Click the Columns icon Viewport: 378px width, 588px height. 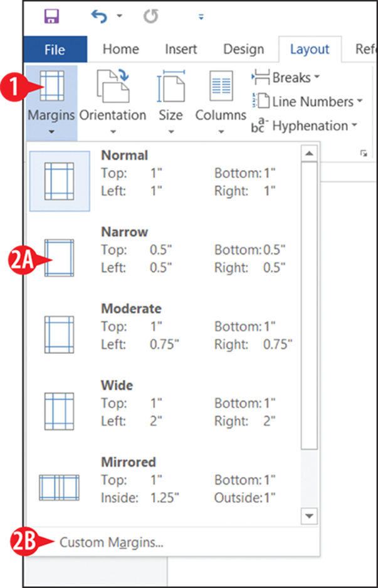pos(221,86)
